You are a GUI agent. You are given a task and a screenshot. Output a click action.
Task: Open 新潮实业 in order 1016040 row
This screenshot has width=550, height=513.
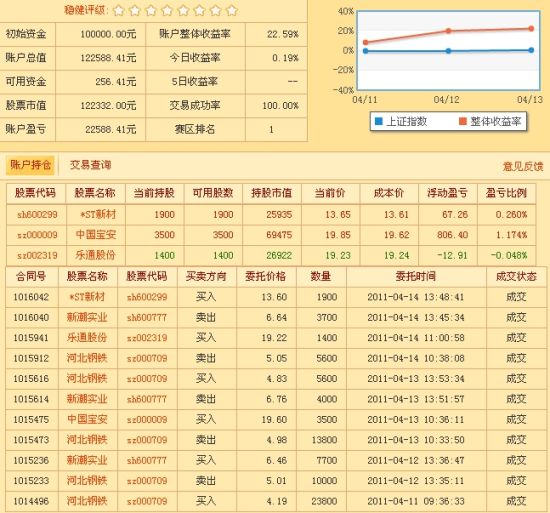pos(87,317)
